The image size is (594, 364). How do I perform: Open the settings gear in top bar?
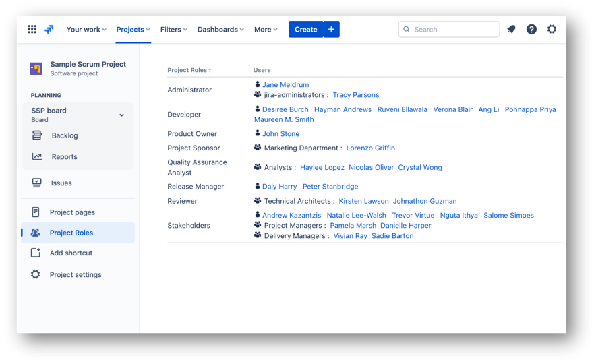point(552,29)
